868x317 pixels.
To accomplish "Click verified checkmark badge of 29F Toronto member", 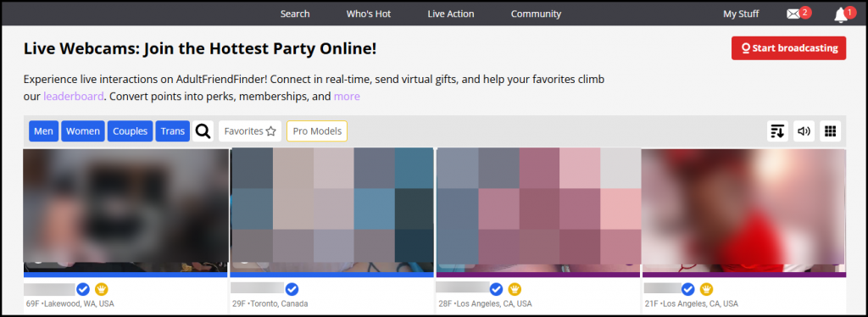I will (x=292, y=289).
